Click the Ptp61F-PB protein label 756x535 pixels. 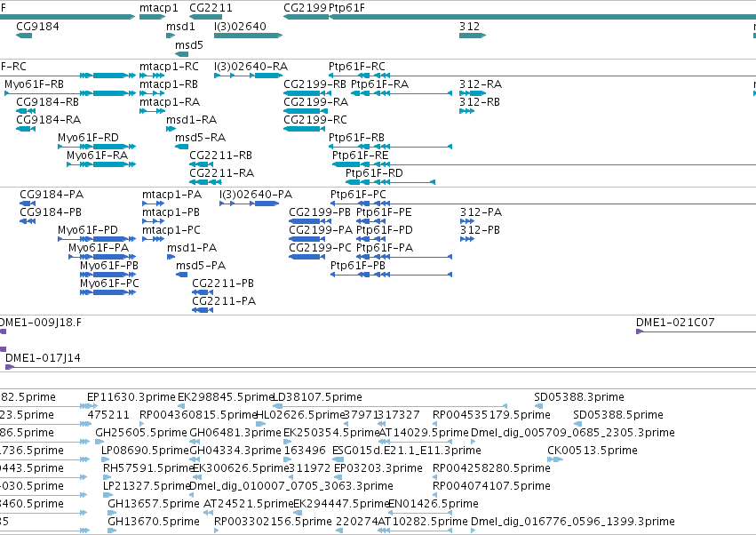[358, 267]
